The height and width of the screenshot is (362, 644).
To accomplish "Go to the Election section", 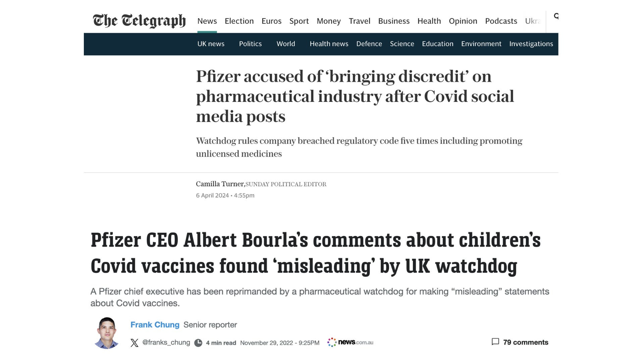I will tap(239, 21).
